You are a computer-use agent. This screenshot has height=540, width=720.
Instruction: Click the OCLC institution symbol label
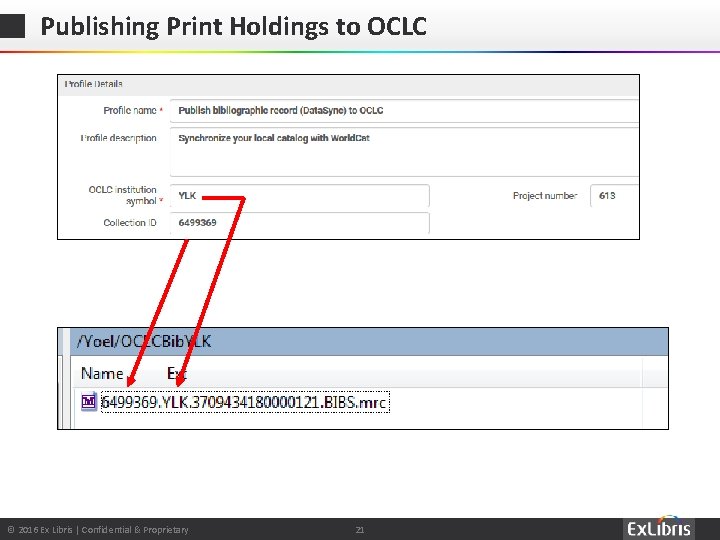123,196
